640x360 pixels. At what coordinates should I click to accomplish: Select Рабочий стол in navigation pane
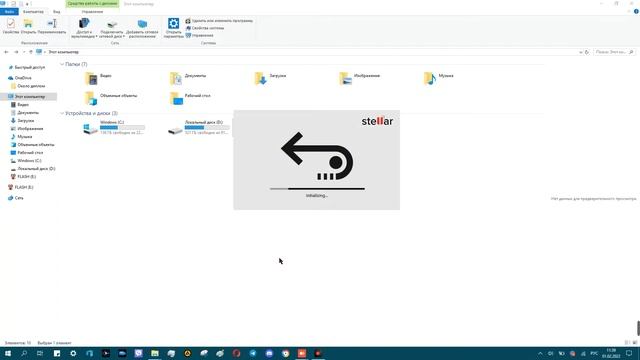(27, 152)
